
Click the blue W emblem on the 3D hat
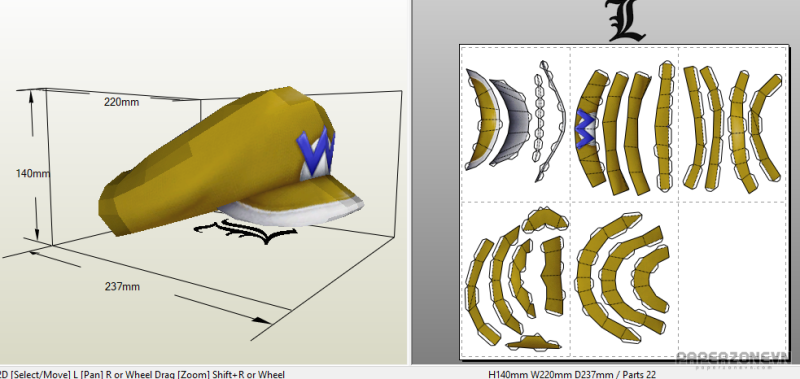(x=316, y=154)
